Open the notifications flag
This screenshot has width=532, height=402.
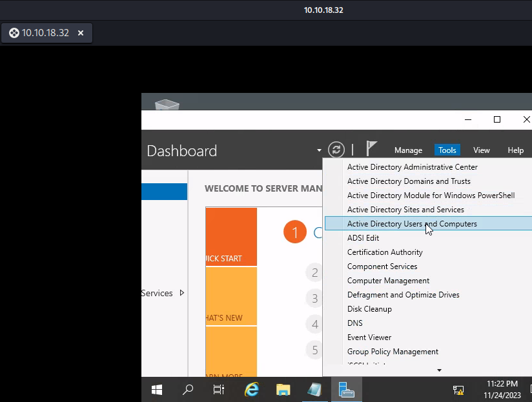(x=371, y=149)
